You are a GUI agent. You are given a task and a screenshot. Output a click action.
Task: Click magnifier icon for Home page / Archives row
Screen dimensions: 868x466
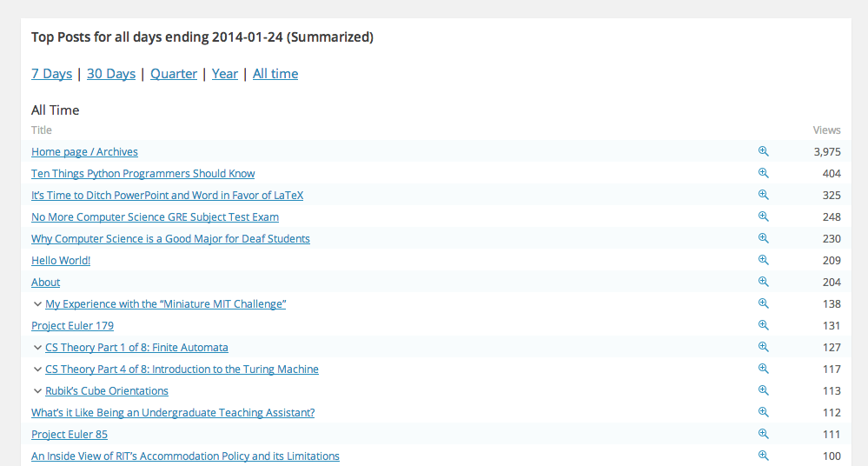(x=764, y=151)
